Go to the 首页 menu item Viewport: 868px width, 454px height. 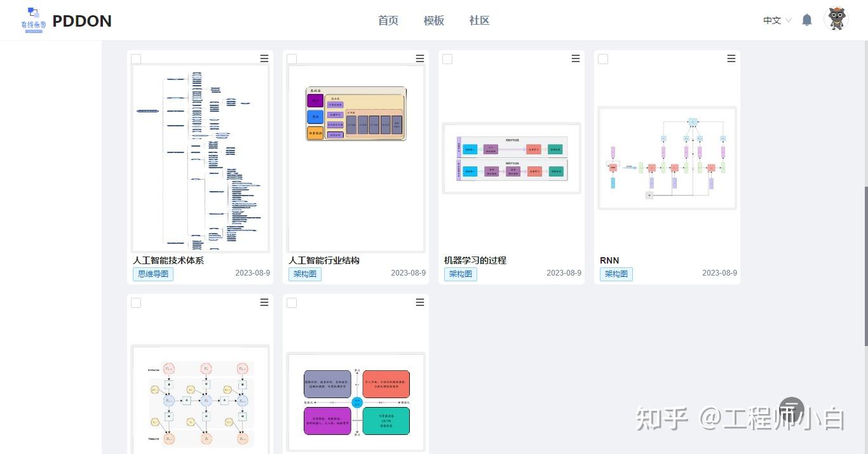pos(388,20)
